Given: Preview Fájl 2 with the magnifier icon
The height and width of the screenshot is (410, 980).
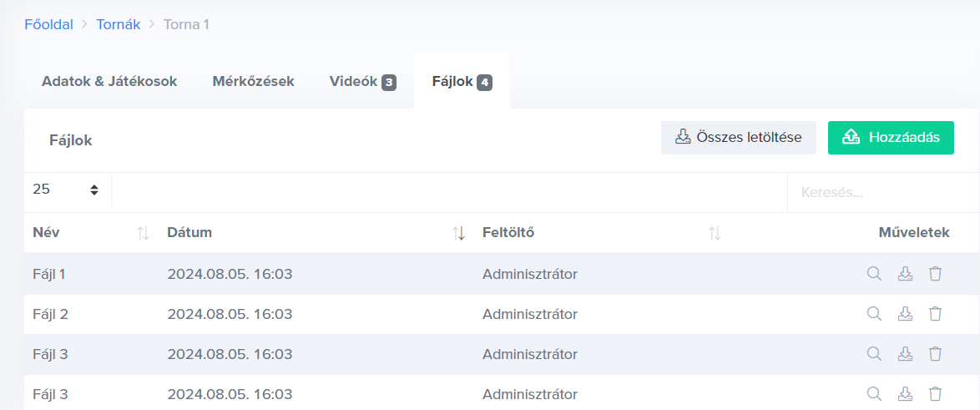Looking at the screenshot, I should pos(874,314).
